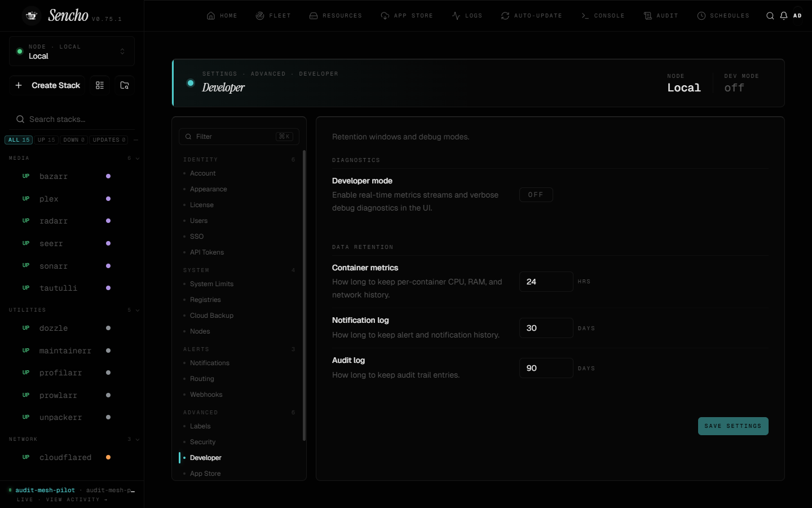Filter stacks by ALL 15
The height and width of the screenshot is (508, 812).
point(19,140)
